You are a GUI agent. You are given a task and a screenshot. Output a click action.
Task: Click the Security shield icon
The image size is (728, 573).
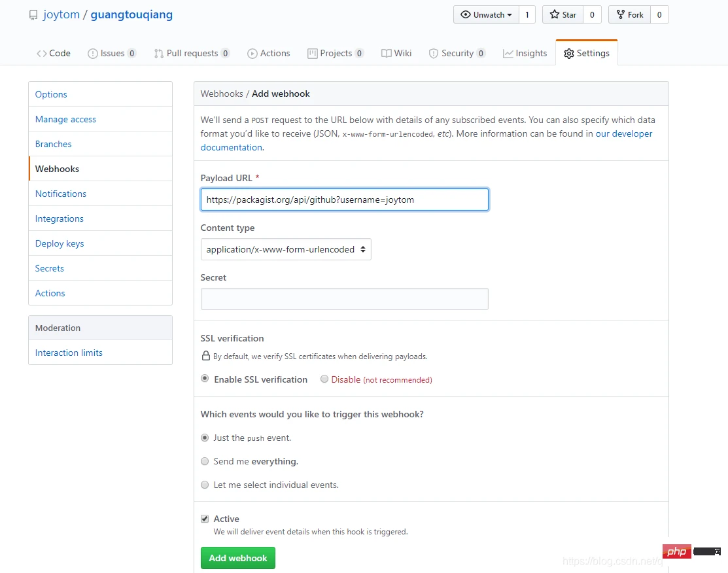point(433,54)
